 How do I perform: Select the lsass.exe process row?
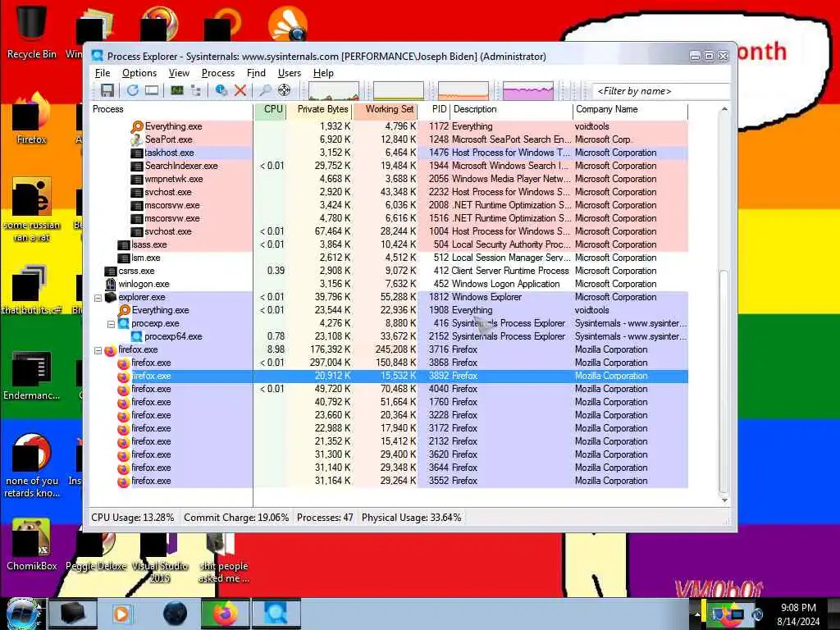click(389, 244)
